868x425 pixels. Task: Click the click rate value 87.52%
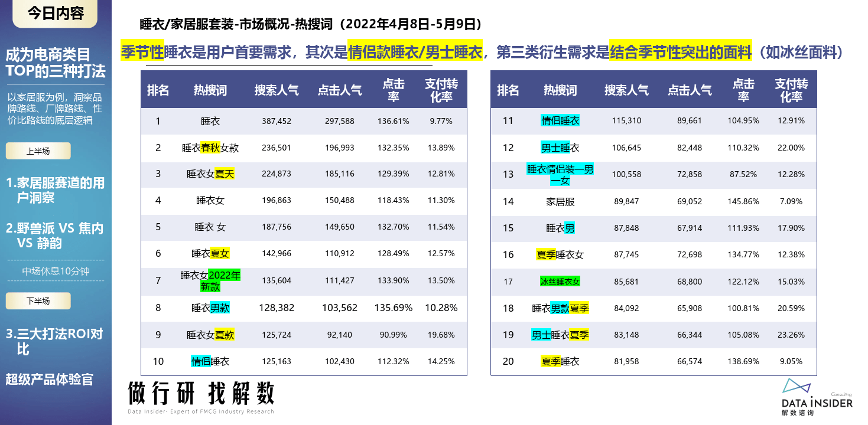743,175
